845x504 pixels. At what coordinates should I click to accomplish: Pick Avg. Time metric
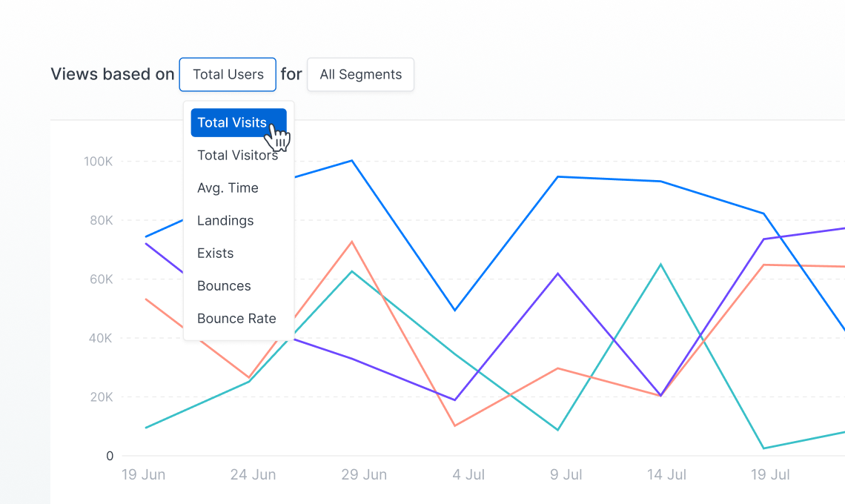click(x=228, y=188)
